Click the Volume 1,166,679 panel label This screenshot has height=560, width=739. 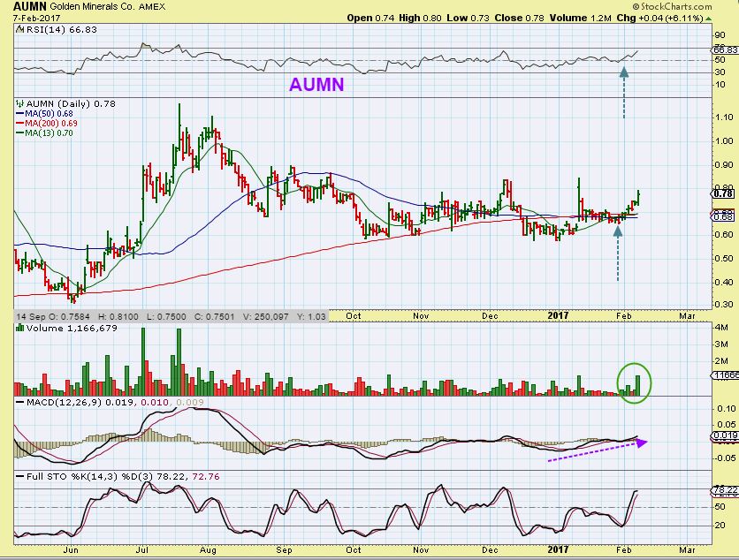(72, 328)
